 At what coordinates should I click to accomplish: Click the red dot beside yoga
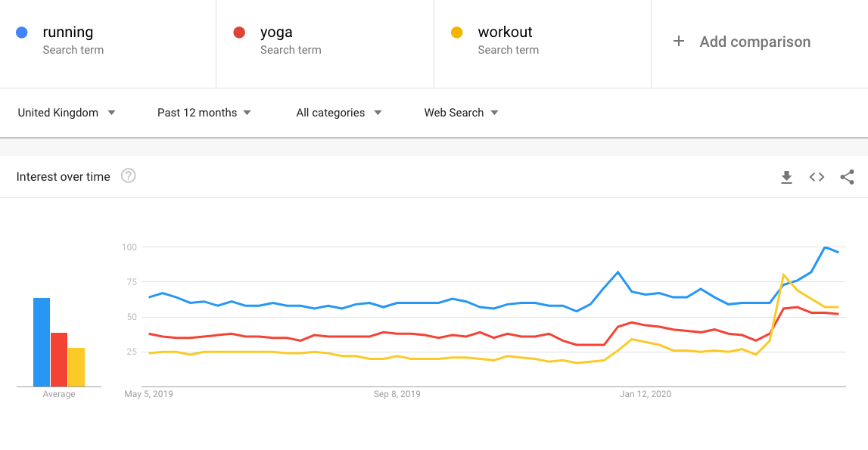[239, 33]
